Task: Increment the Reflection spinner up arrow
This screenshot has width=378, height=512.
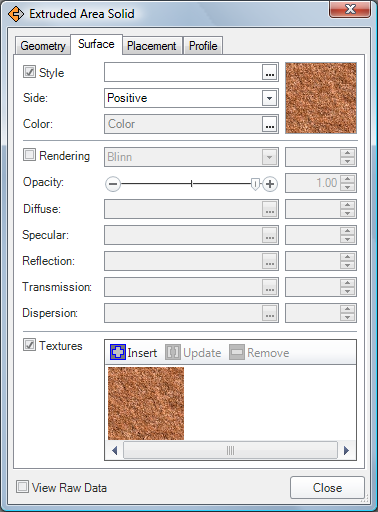Action: 348,257
